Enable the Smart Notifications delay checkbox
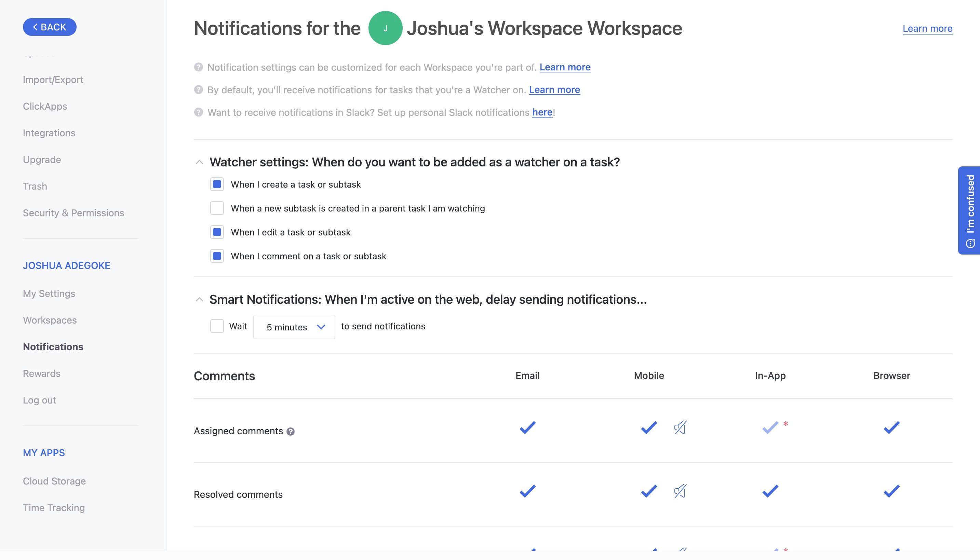The image size is (980, 560). coord(216,326)
